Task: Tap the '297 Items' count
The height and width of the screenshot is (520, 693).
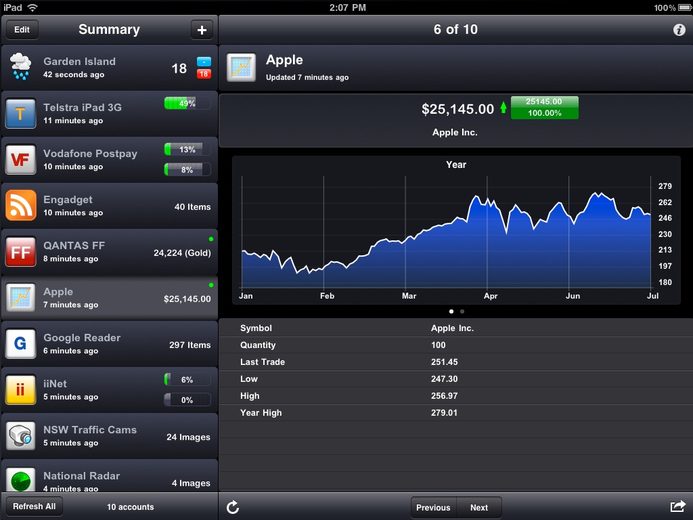Action: pos(190,345)
